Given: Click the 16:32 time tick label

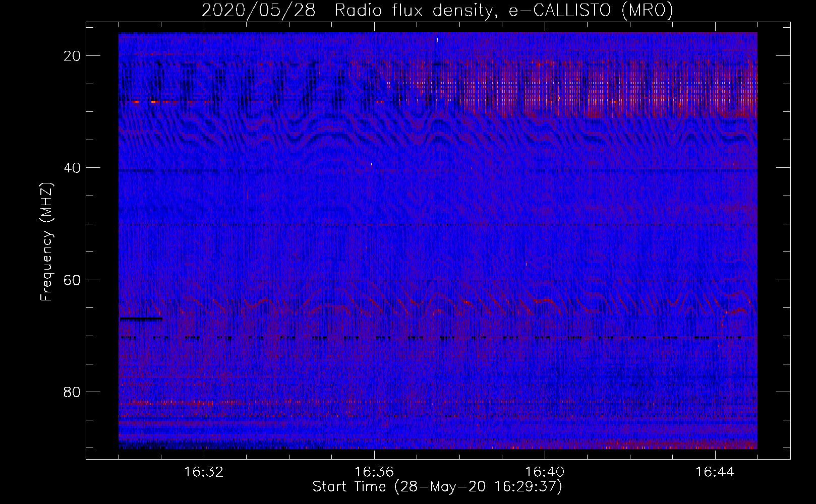Looking at the screenshot, I should pos(204,472).
